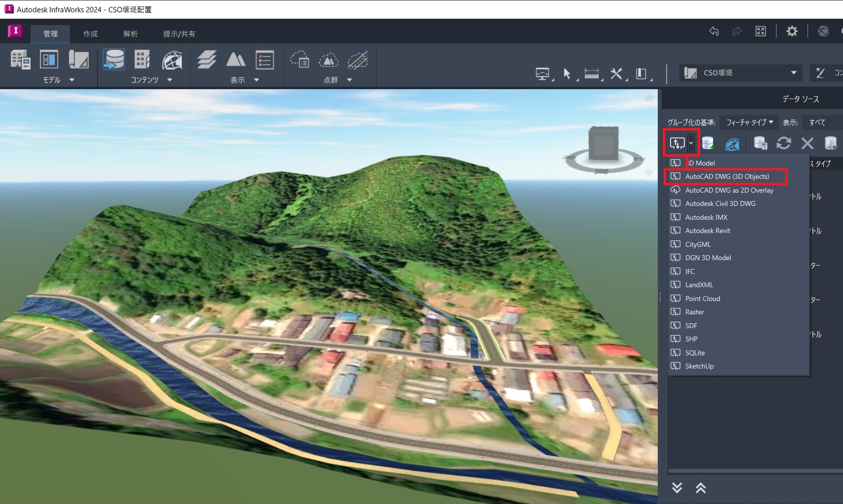Refresh the selected data source
The width and height of the screenshot is (843, 504).
784,143
